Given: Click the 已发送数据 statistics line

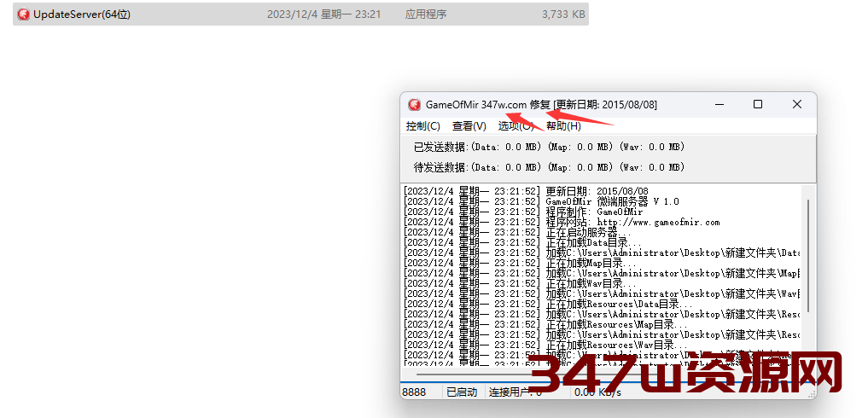Looking at the screenshot, I should 549,147.
